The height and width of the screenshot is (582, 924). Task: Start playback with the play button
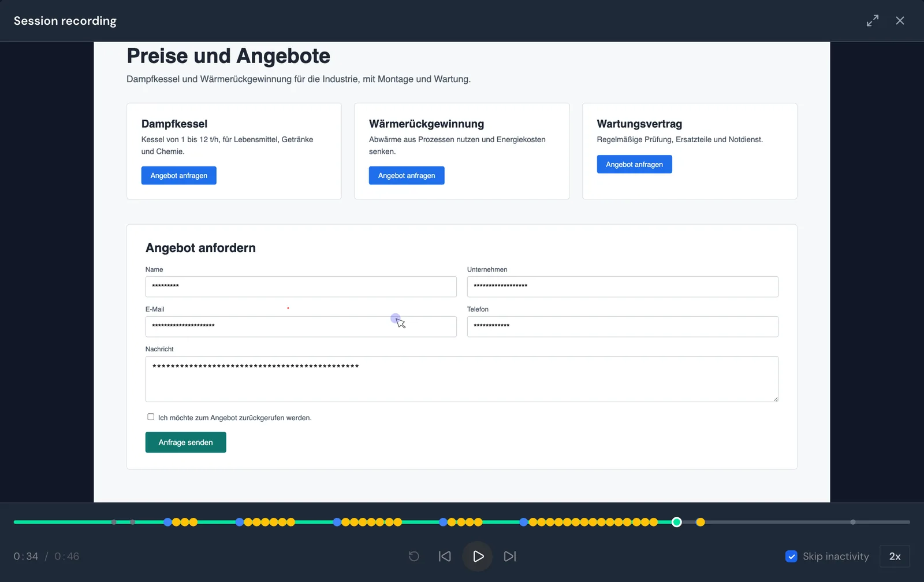click(478, 556)
